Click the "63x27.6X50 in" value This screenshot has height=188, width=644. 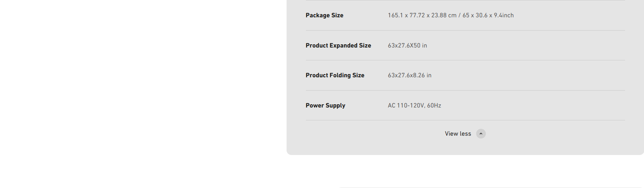(407, 45)
